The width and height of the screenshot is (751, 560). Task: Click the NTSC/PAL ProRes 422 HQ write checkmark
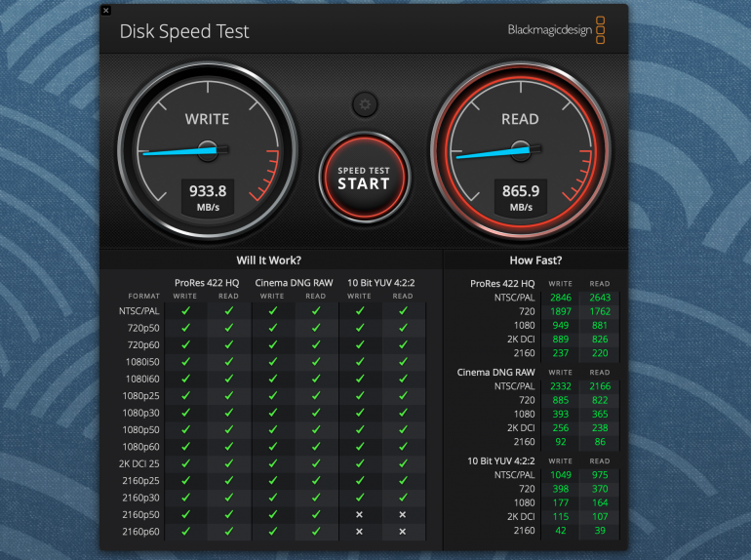coord(185,311)
